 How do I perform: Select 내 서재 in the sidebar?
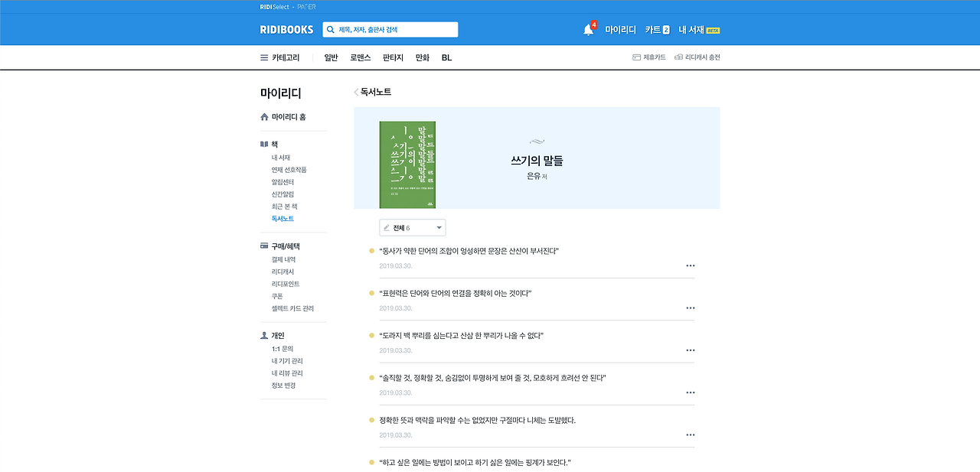(x=280, y=158)
